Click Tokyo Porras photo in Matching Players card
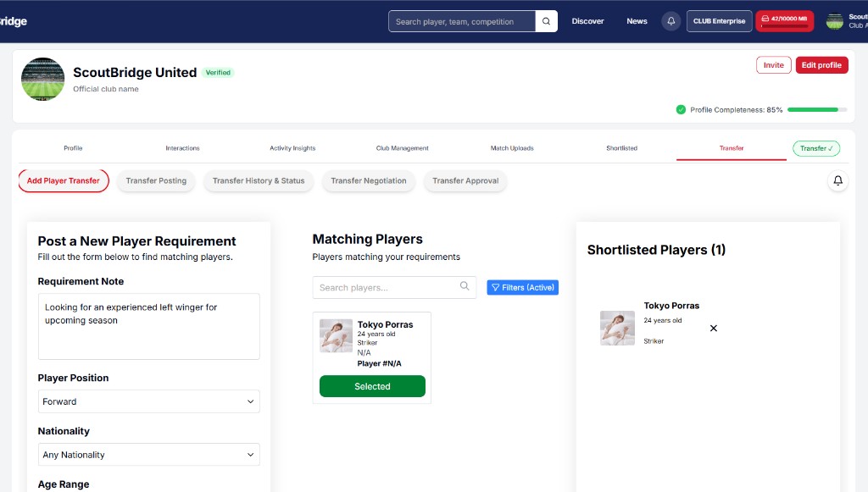This screenshot has height=492, width=868. 336,335
